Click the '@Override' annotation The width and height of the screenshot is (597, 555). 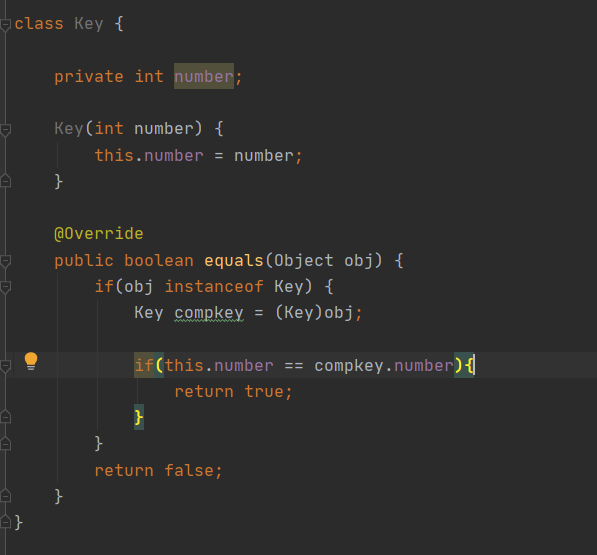coord(99,234)
